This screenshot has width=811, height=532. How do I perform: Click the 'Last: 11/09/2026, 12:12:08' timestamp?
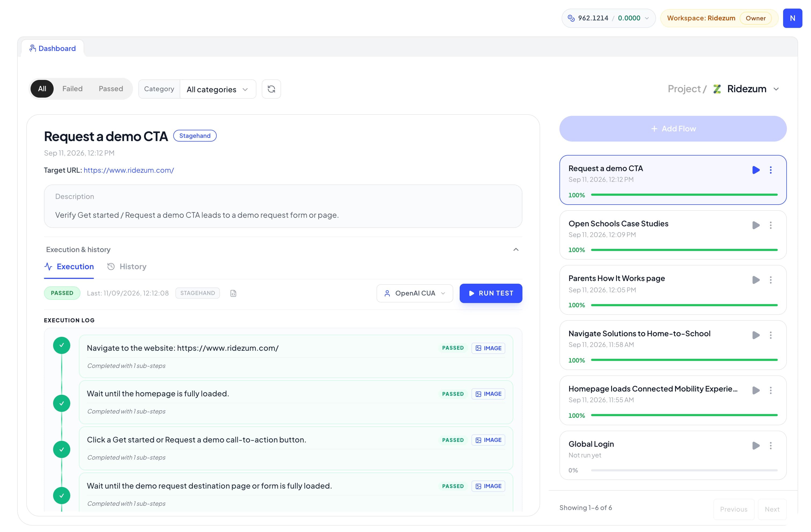(x=128, y=293)
